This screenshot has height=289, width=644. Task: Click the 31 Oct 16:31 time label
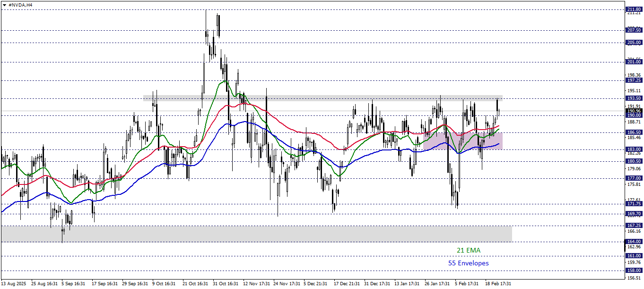pos(226,284)
